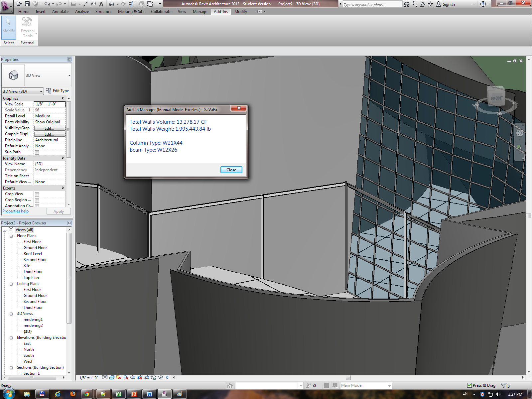Toggle the Sun Path off icon in view bar

118,377
